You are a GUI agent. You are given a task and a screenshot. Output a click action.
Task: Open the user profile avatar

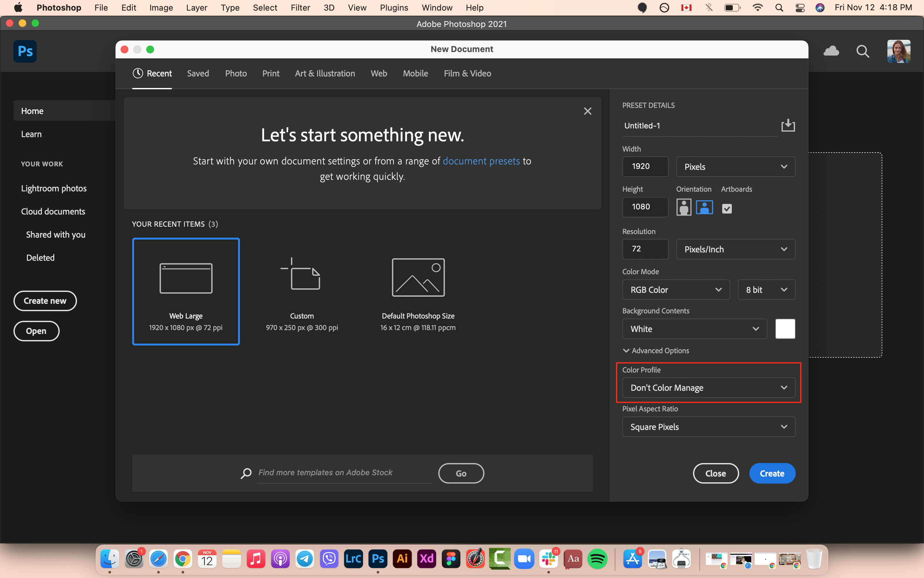click(899, 51)
